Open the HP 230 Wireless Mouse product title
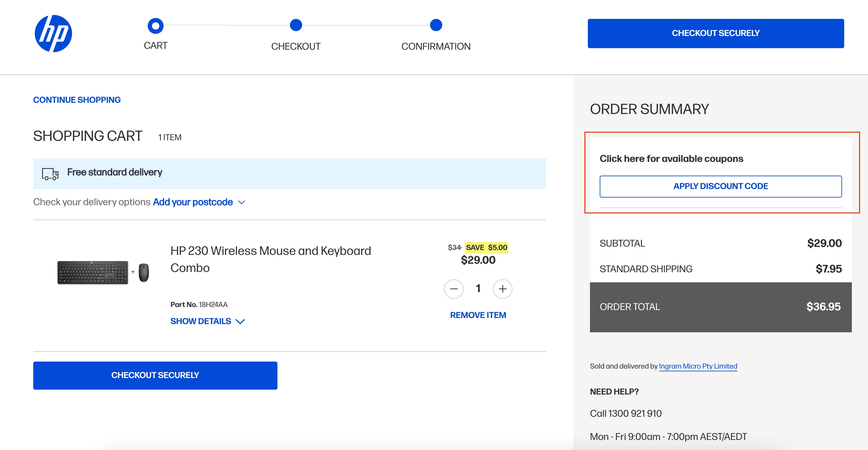The width and height of the screenshot is (868, 450). 271,259
